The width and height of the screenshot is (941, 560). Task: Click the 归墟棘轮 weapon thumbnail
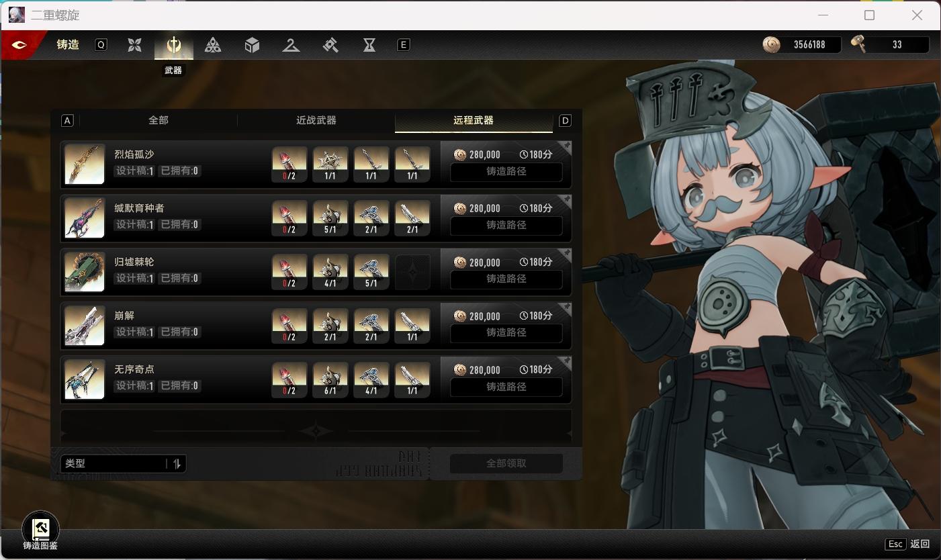click(x=85, y=272)
